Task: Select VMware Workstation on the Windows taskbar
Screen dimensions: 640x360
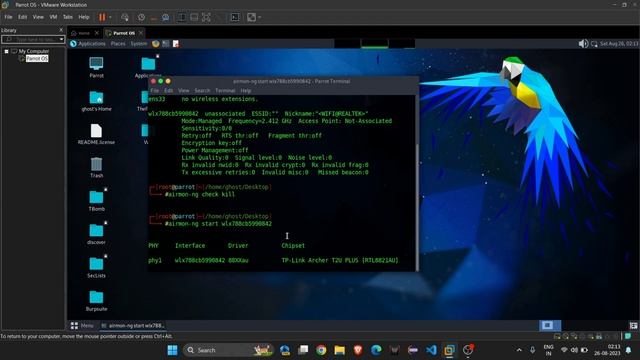Action: tap(449, 350)
